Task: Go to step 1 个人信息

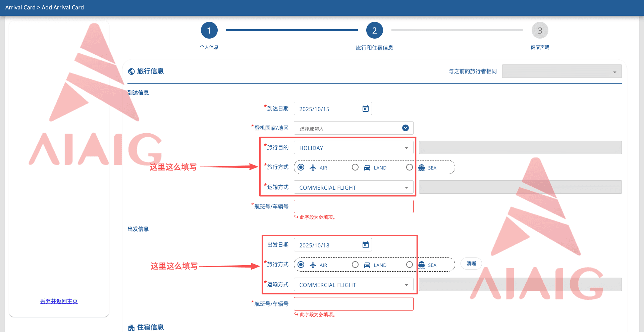Action: point(209,31)
